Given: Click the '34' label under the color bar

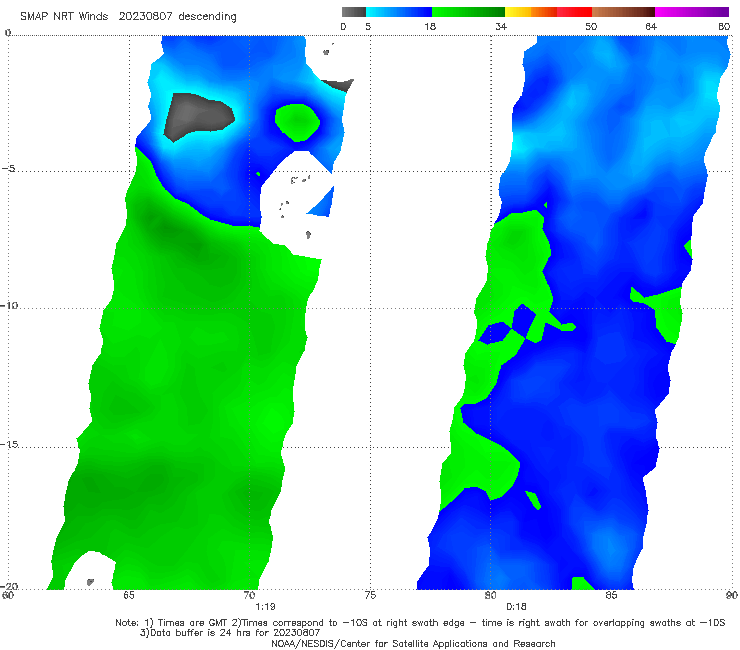Looking at the screenshot, I should (501, 27).
